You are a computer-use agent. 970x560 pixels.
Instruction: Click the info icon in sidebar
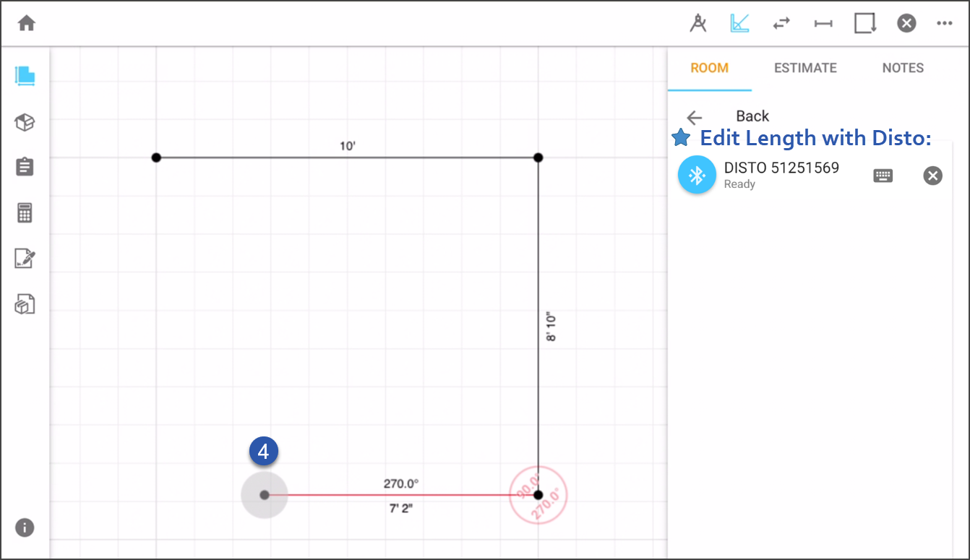tap(25, 527)
